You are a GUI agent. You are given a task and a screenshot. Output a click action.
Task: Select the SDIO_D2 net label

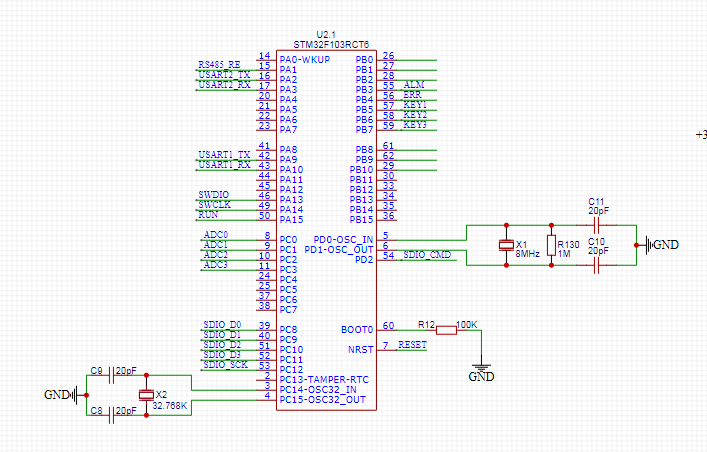[x=222, y=345]
